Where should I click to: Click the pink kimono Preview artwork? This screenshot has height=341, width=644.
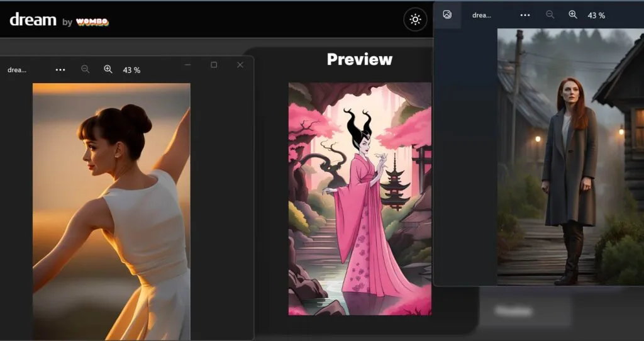click(360, 199)
